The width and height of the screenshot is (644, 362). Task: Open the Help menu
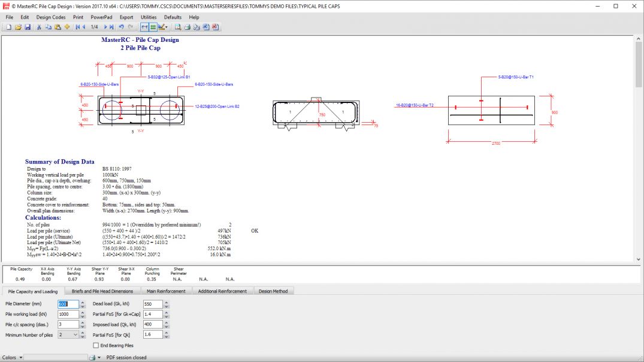[x=194, y=17]
